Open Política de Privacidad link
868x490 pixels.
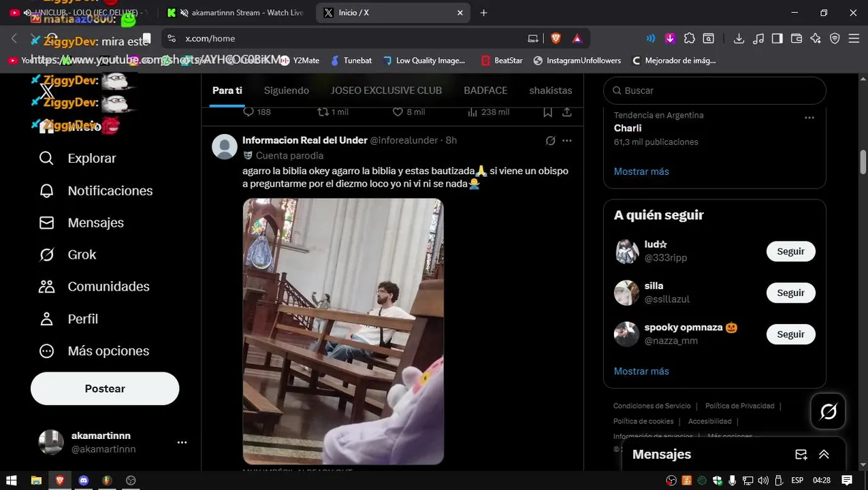[740, 406]
